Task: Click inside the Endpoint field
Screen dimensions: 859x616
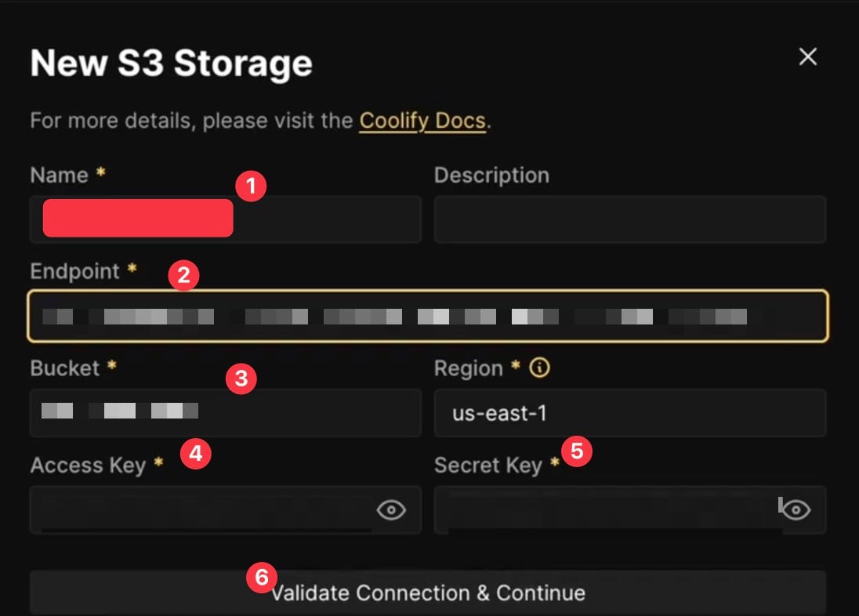Action: point(427,316)
